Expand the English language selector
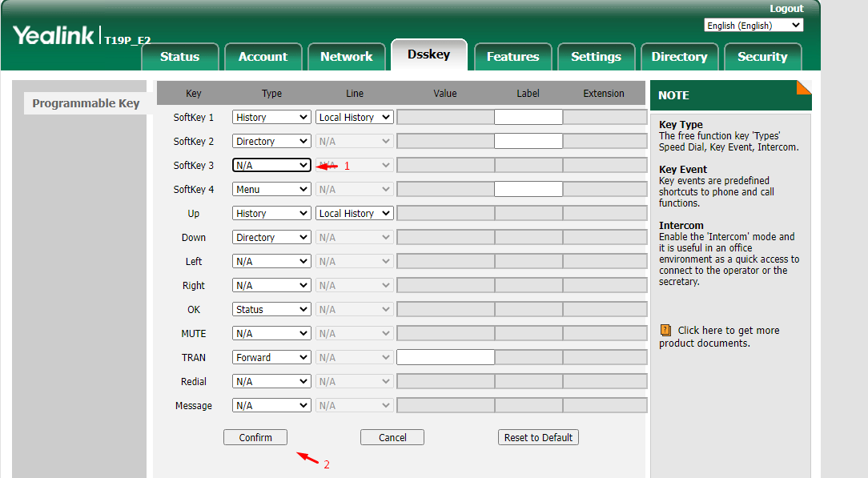 [x=753, y=26]
